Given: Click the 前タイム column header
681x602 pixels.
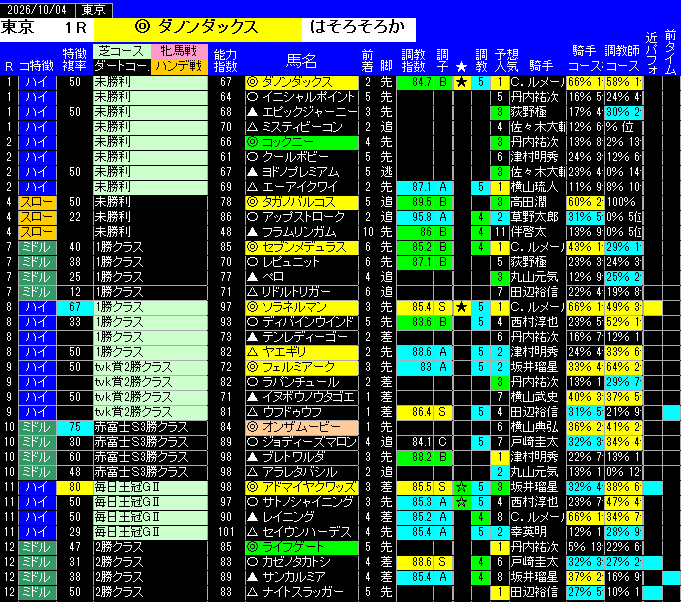Looking at the screenshot, I should point(671,52).
